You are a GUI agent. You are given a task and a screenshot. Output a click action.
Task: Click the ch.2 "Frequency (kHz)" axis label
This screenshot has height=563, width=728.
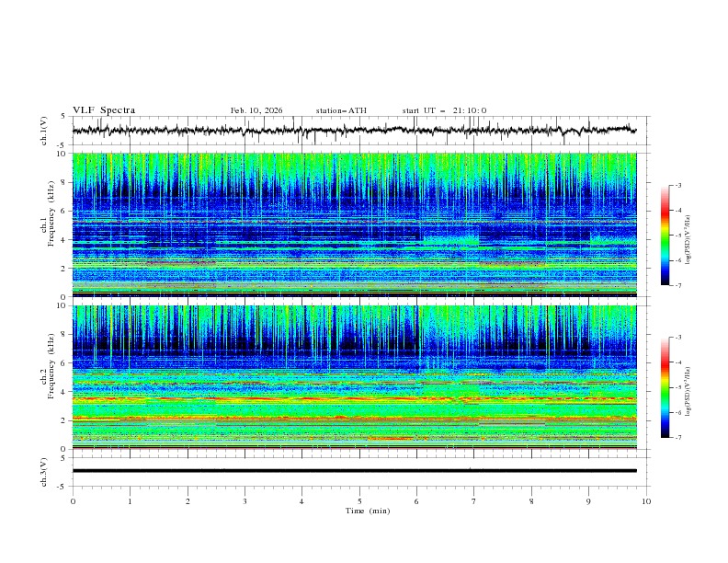pyautogui.click(x=51, y=366)
